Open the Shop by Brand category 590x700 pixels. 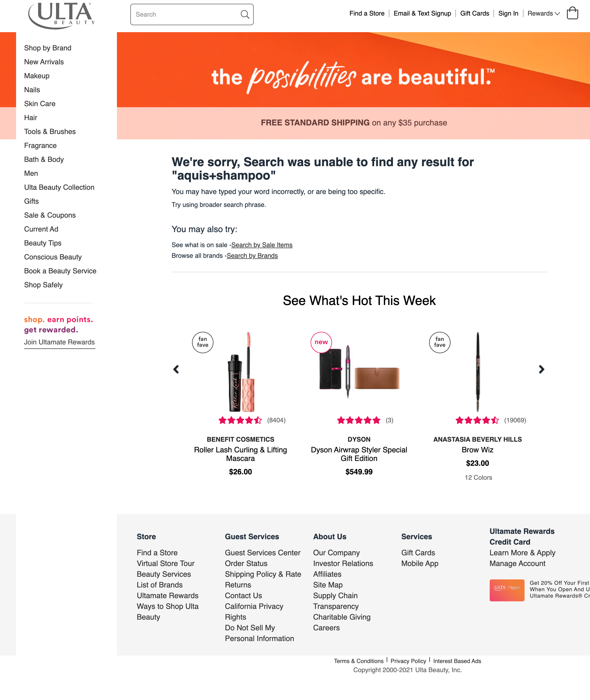coord(47,48)
